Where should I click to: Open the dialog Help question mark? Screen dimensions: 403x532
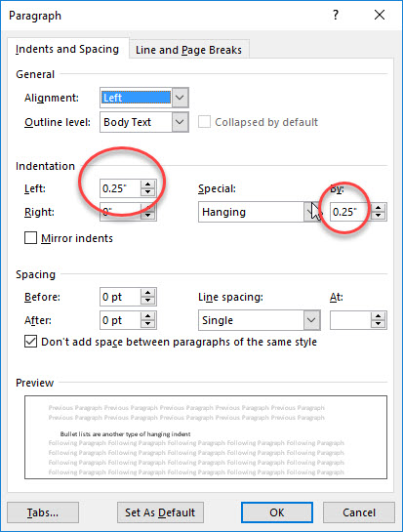(335, 15)
